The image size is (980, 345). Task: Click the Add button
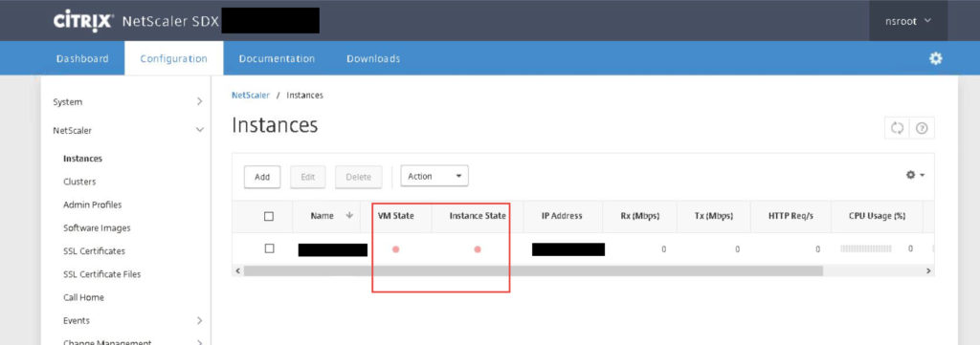pyautogui.click(x=262, y=177)
